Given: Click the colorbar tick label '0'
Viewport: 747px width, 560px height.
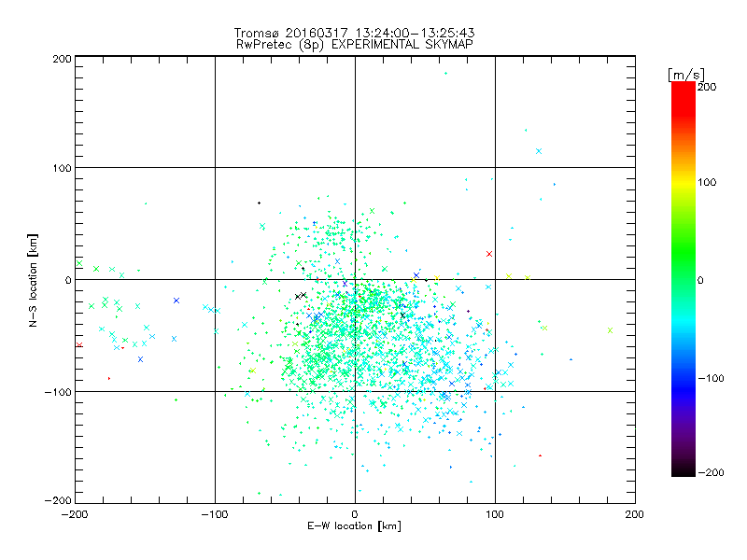Looking at the screenshot, I should 700,280.
